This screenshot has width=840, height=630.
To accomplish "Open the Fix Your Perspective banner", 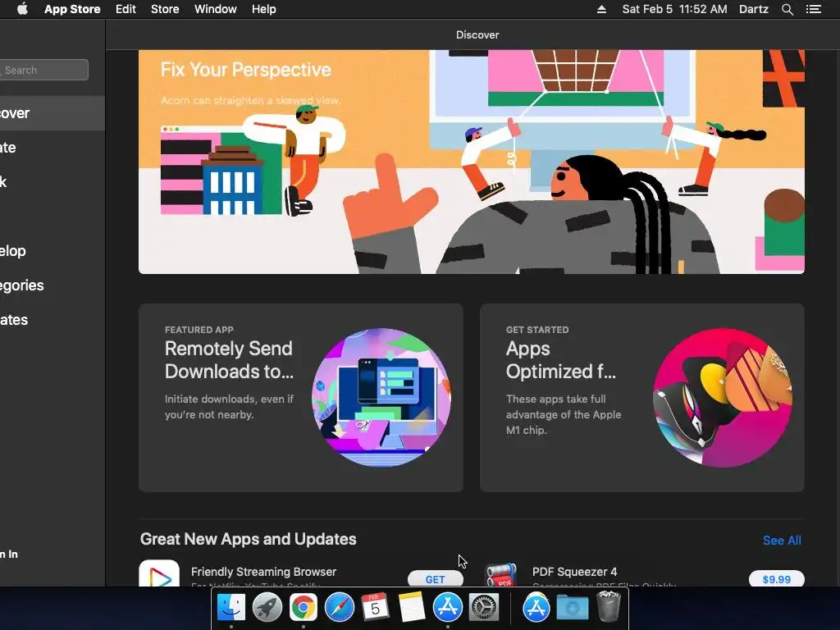I will [472, 162].
